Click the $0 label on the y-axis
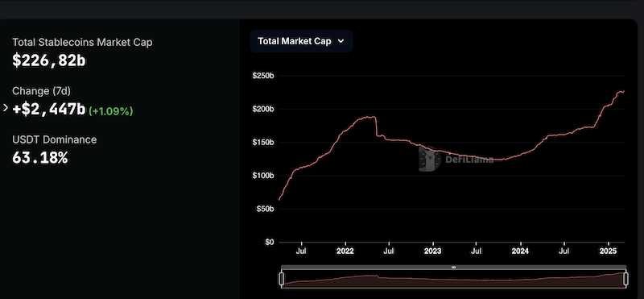644x299 pixels. point(269,243)
